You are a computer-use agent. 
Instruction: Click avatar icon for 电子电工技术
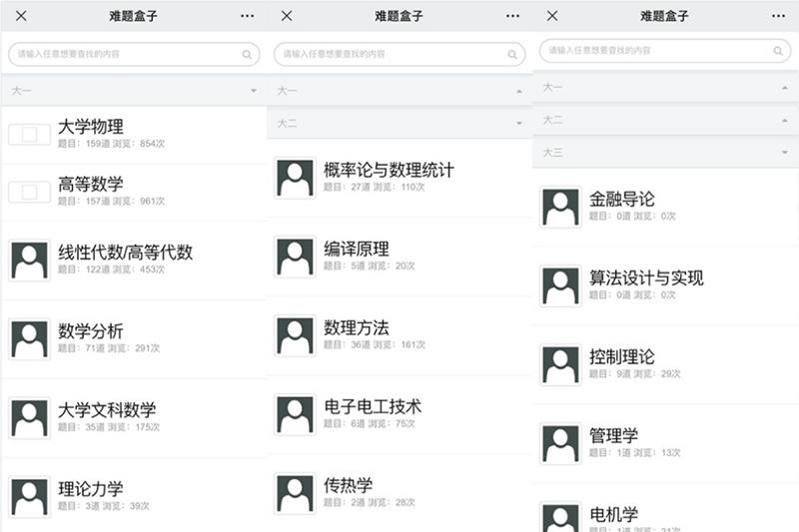click(x=295, y=414)
